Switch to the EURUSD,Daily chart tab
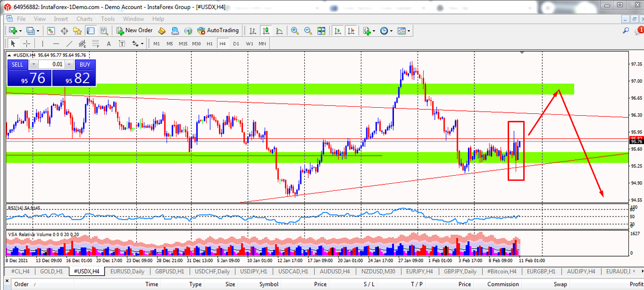 (127, 271)
